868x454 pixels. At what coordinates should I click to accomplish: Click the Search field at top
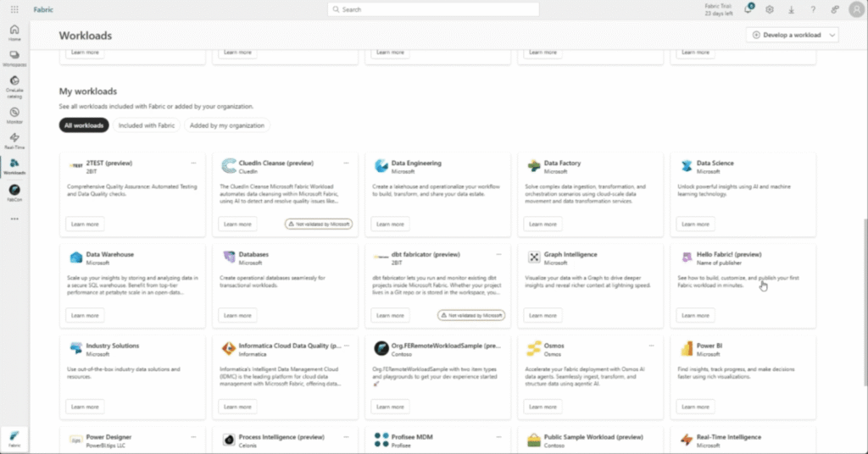[x=433, y=9]
